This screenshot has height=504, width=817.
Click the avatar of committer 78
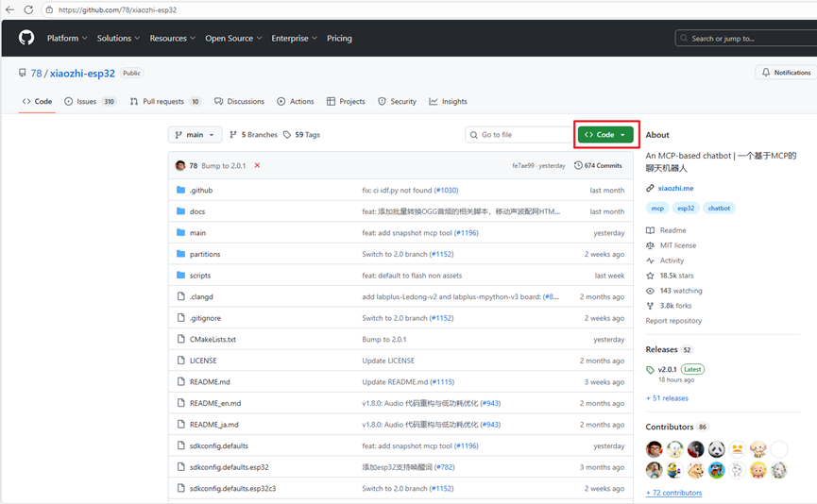pyautogui.click(x=180, y=165)
